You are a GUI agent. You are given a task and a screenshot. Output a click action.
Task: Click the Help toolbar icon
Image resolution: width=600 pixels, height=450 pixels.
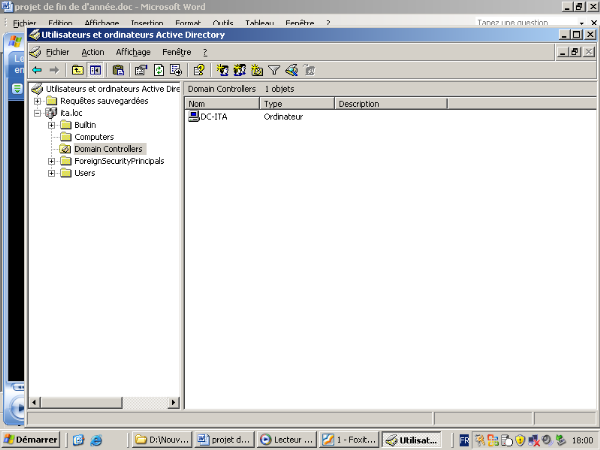(x=199, y=70)
